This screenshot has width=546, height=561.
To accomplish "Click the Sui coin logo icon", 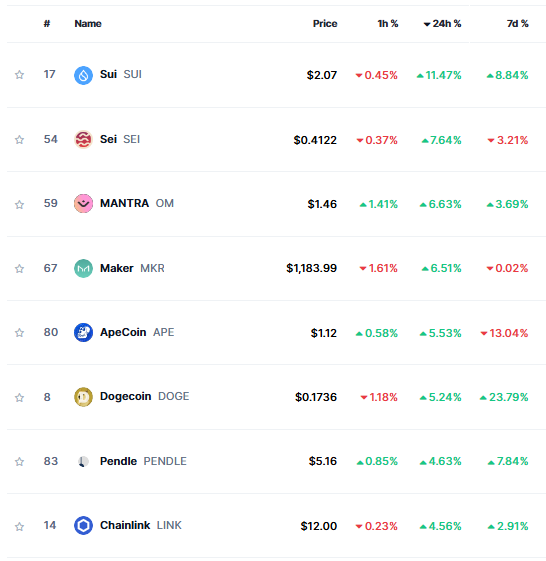I will [83, 75].
